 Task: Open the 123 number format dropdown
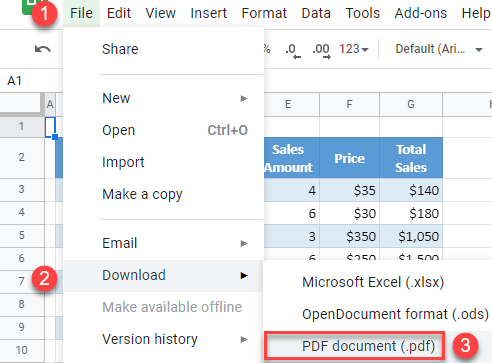point(354,49)
